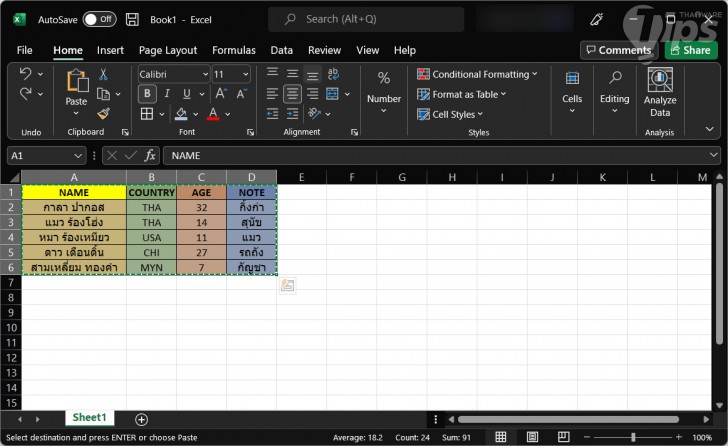Switch to the Review tab
728x446 pixels.
point(324,50)
